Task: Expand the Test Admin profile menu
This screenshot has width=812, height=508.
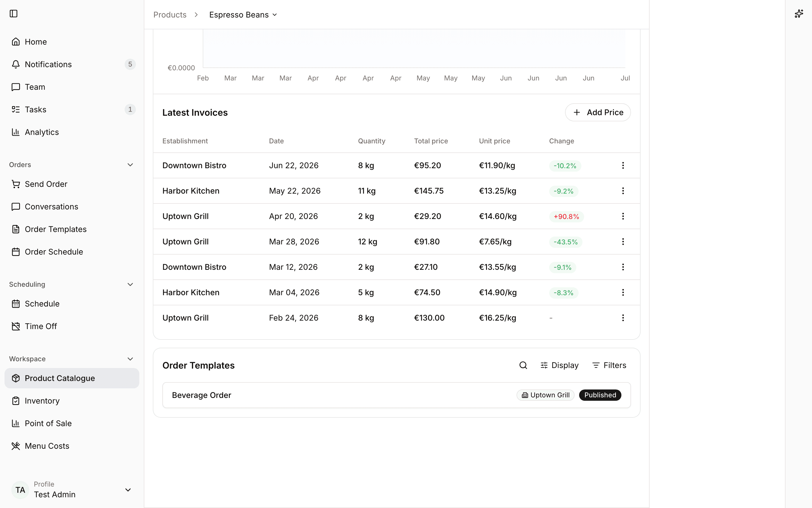Action: point(72,490)
